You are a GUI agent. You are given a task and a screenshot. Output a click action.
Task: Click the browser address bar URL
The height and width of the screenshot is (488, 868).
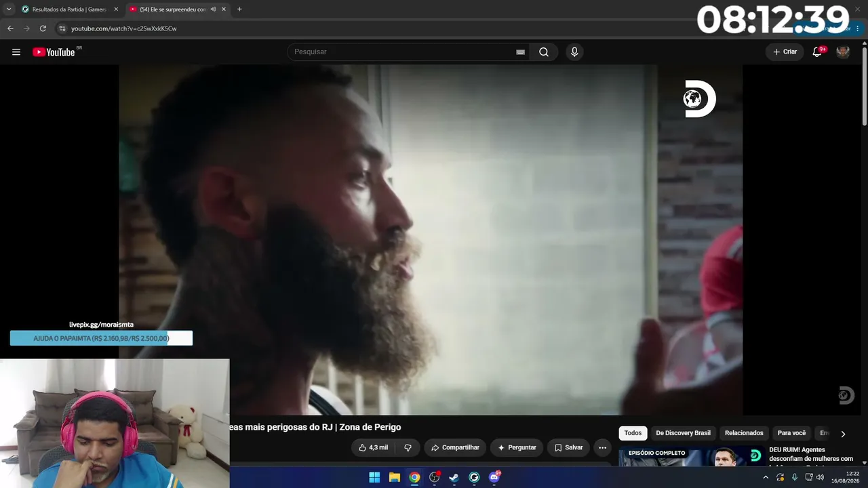pyautogui.click(x=124, y=28)
